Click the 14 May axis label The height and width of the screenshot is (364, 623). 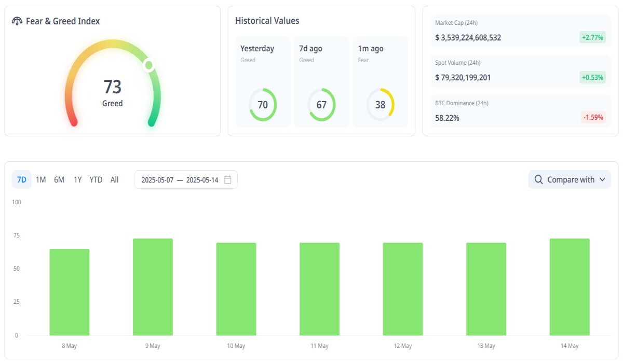pyautogui.click(x=570, y=346)
